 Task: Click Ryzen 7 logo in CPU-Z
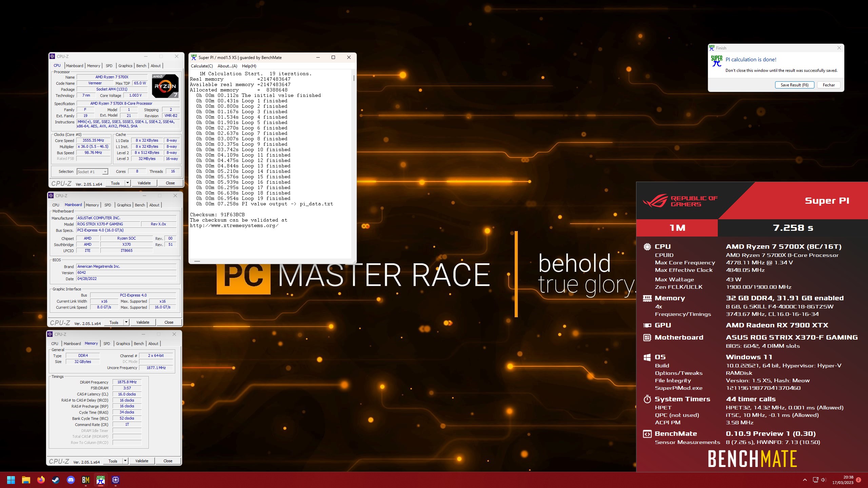click(165, 86)
